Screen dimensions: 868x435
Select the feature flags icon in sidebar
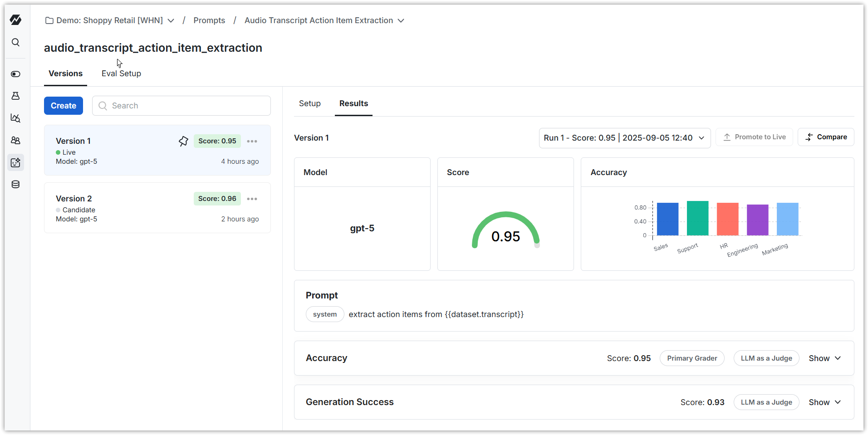point(15,74)
